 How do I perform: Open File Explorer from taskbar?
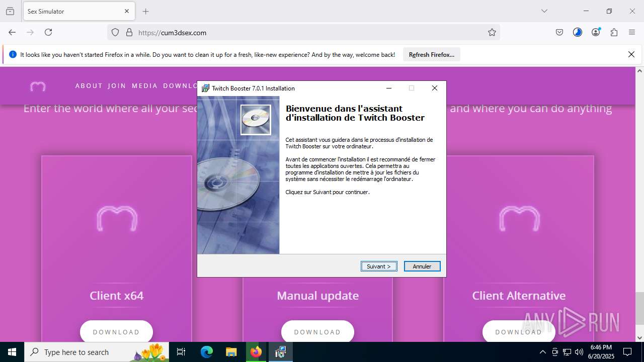tap(231, 352)
